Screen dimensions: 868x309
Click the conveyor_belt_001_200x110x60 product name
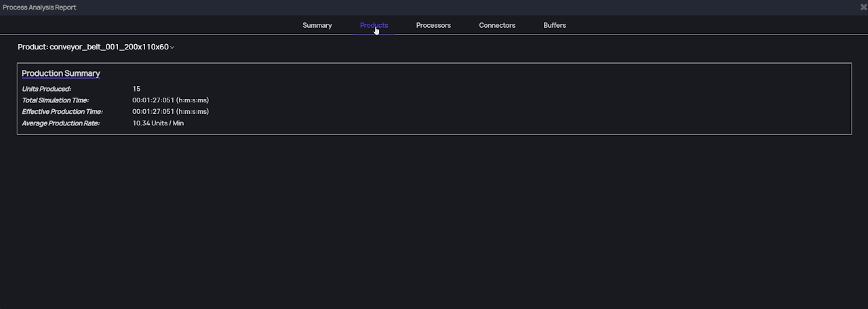108,47
